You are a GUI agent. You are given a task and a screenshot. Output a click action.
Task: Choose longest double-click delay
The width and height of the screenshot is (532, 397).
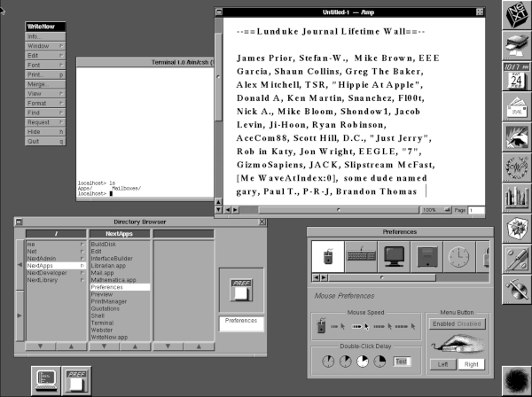coord(379,362)
